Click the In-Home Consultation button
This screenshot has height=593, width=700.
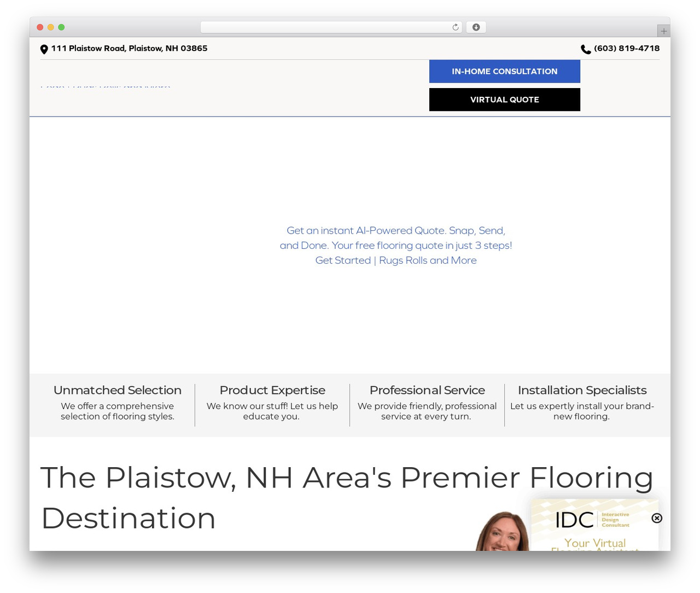coord(505,72)
